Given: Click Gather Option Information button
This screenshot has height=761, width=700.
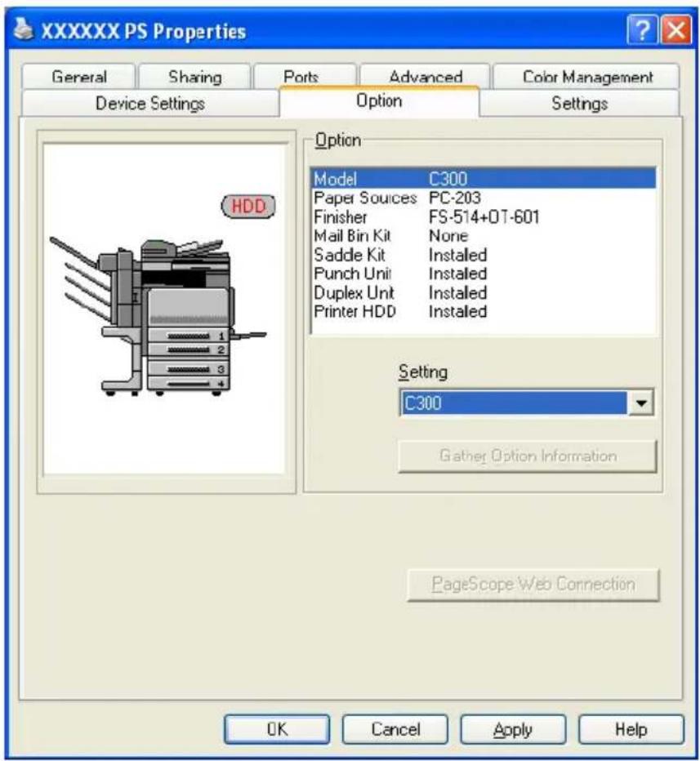Looking at the screenshot, I should (x=527, y=456).
